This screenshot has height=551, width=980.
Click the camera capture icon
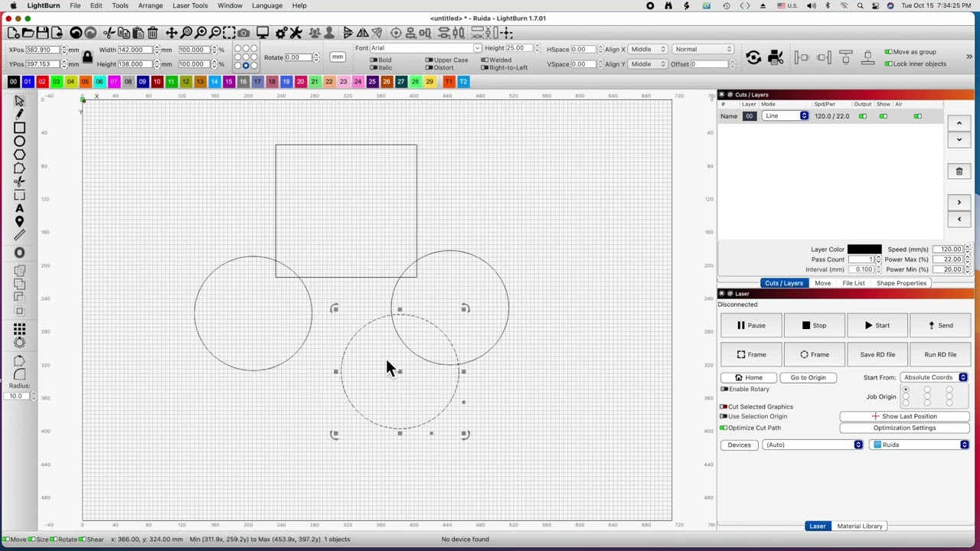243,33
